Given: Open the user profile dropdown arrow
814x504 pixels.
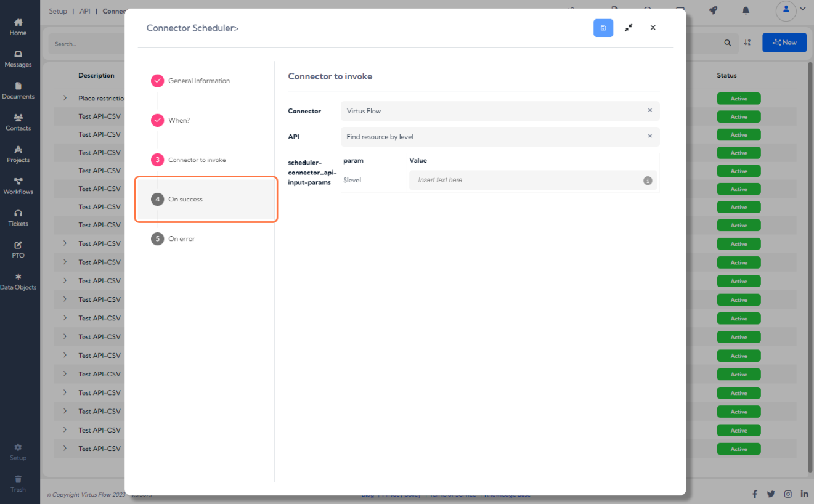Looking at the screenshot, I should tap(802, 9).
